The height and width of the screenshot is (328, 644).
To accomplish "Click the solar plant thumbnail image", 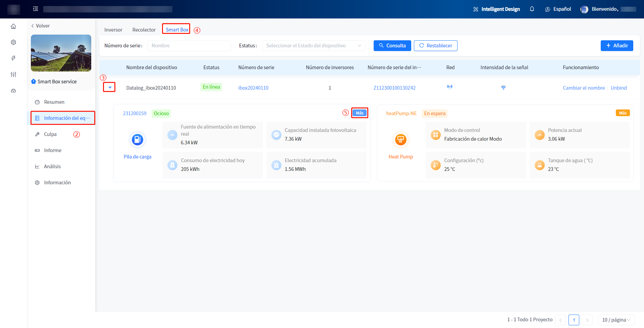I will (61, 53).
